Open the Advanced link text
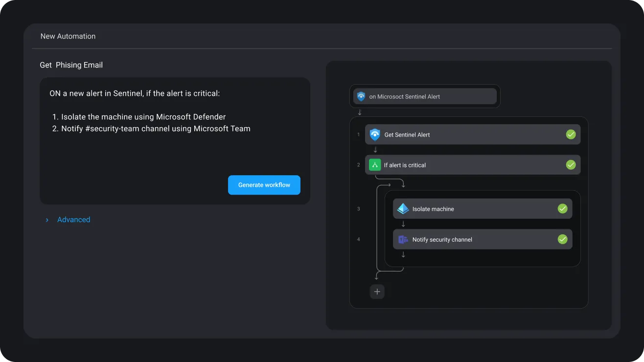Viewport: 644px width, 362px height. 73,220
